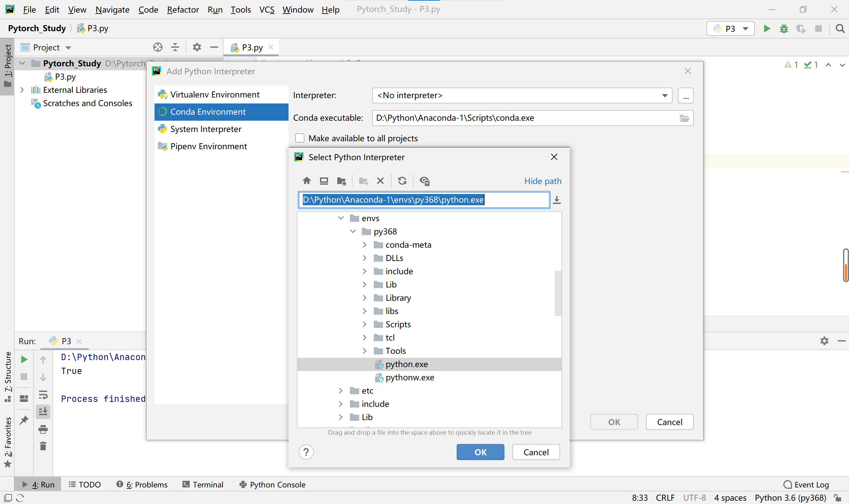Click the interpreter path input field
This screenshot has height=504, width=849.
coord(424,200)
